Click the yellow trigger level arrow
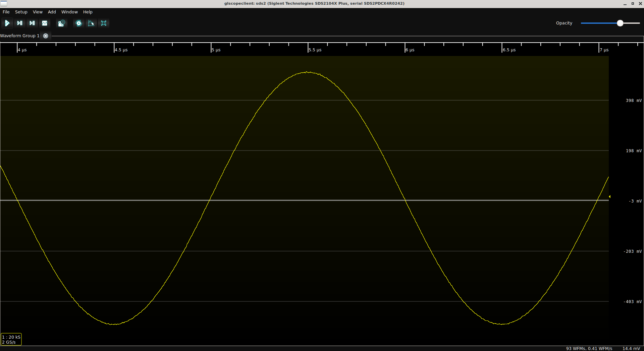The image size is (644, 351). [x=609, y=196]
